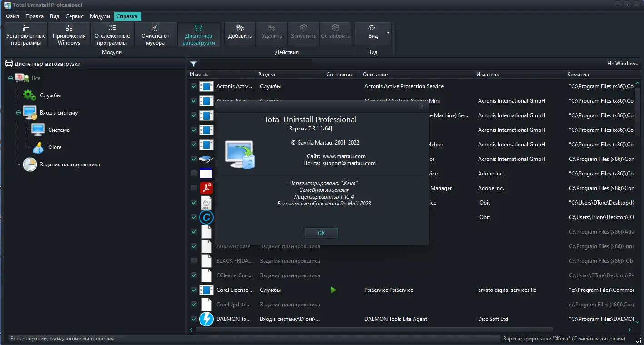
Task: Select the 'Disc Soft Ltd' publisher cell
Action: click(x=493, y=319)
